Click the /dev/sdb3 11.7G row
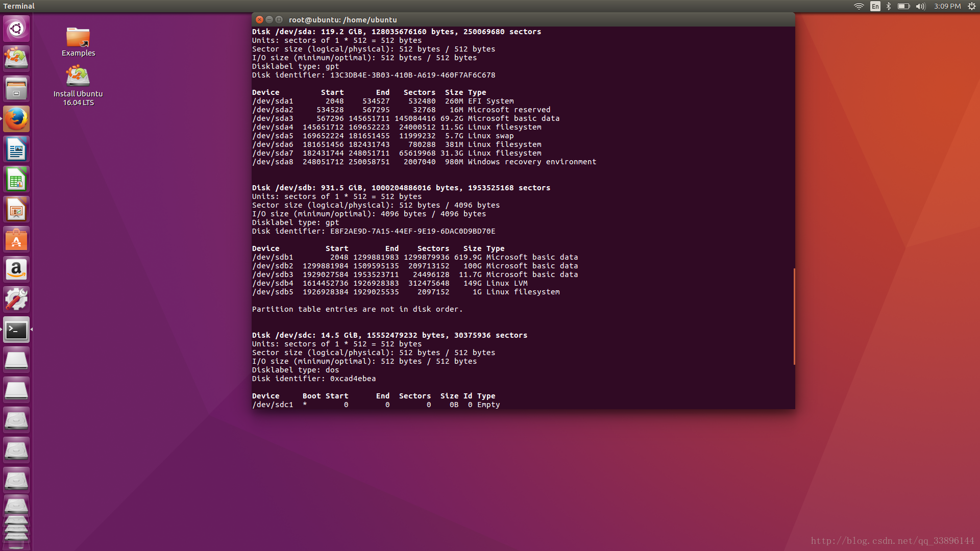The width and height of the screenshot is (980, 551). point(415,274)
